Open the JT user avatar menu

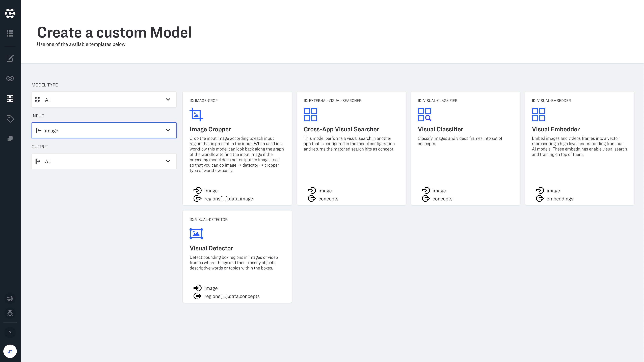click(10, 351)
